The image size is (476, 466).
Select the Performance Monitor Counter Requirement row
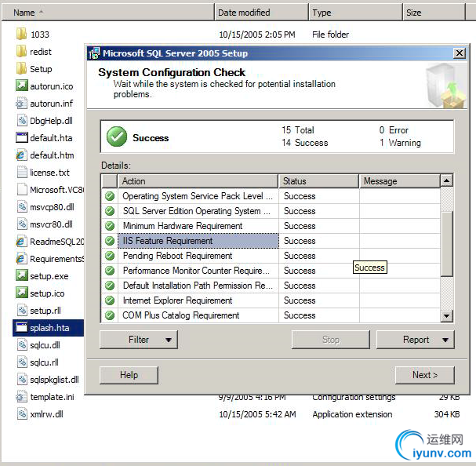tap(271, 271)
